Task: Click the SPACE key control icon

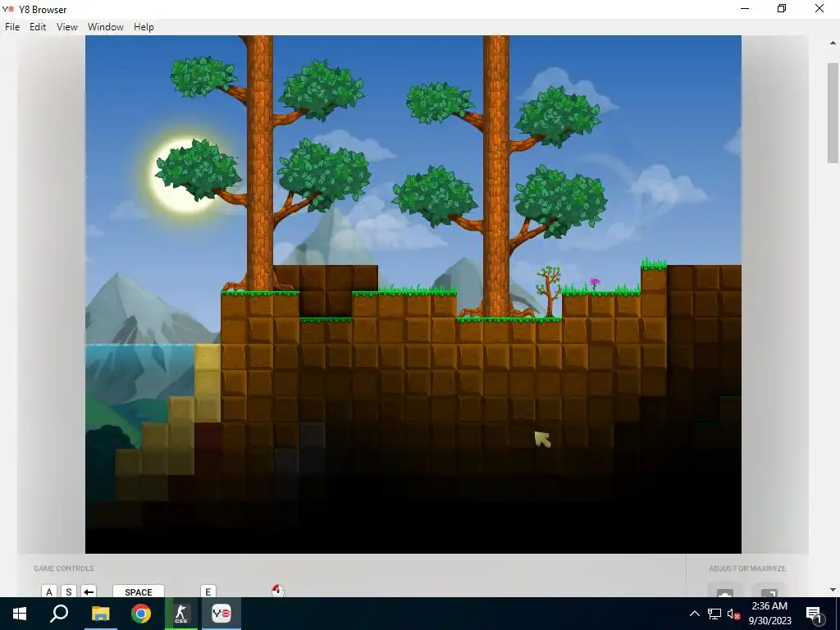Action: tap(138, 591)
